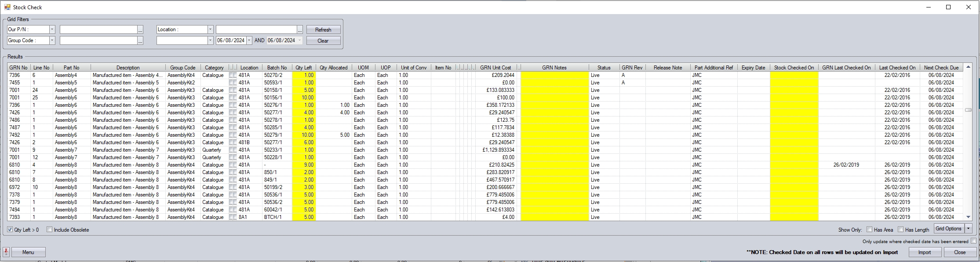Tick the Has Area checkbox

point(869,229)
